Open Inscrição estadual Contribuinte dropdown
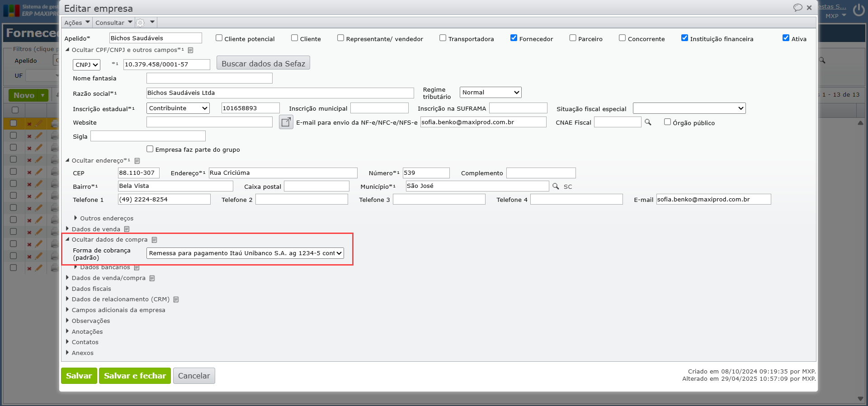The width and height of the screenshot is (868, 406). tap(178, 108)
